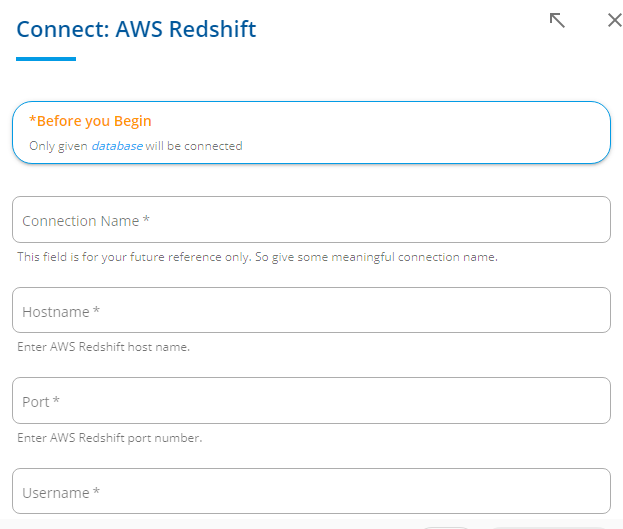Image resolution: width=623 pixels, height=529 pixels.
Task: Click into the Hostname field
Action: coord(312,310)
